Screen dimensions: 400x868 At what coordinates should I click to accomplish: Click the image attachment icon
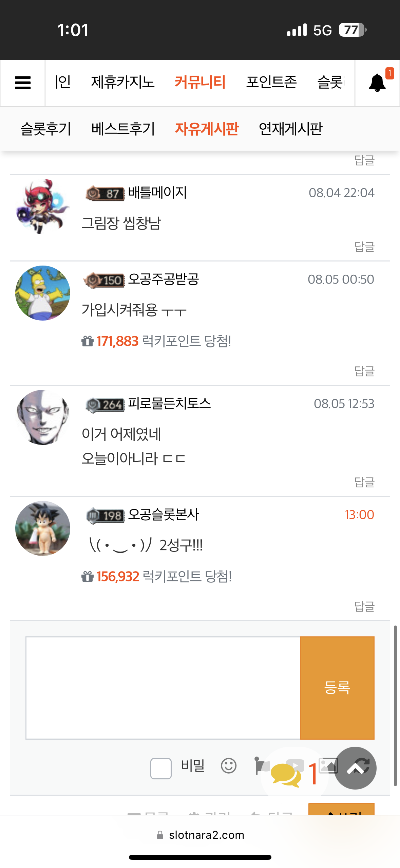[328, 765]
